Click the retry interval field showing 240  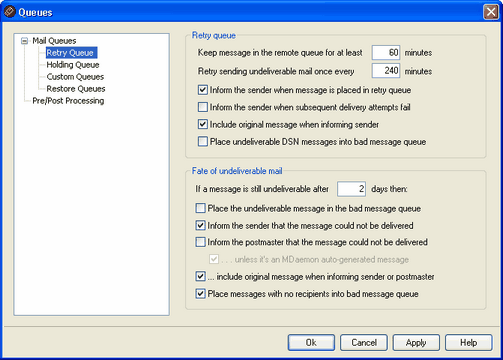pos(386,71)
